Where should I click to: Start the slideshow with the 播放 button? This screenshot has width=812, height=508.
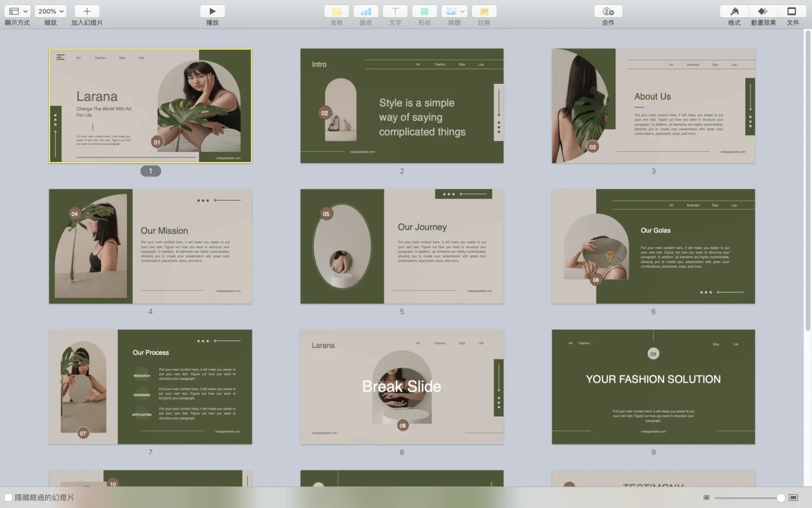[x=213, y=11]
